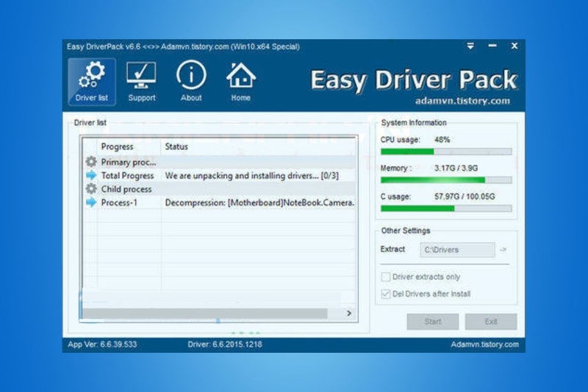588x392 pixels.
Task: Minimize the Easy DriverPack window
Action: (492, 46)
